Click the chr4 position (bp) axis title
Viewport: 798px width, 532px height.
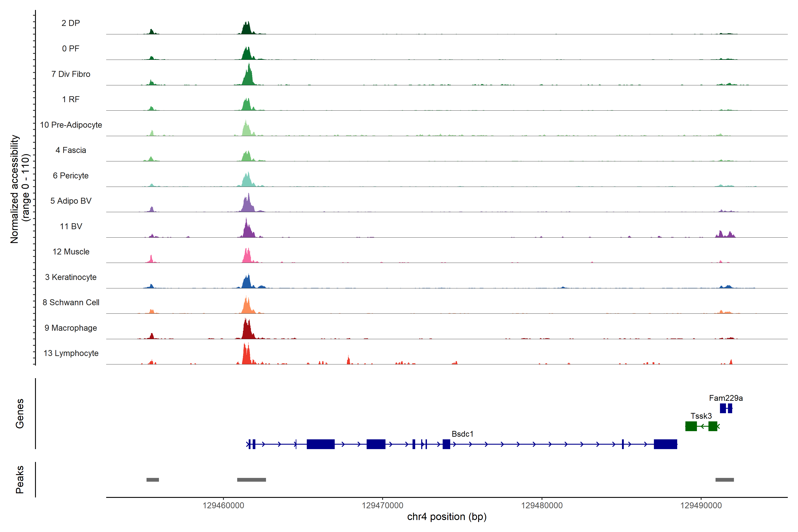coord(446,517)
